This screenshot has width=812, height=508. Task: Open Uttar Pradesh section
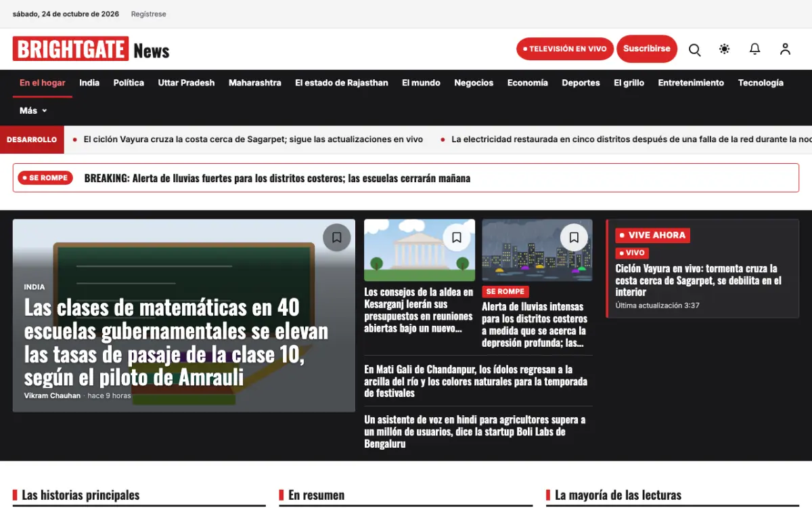tap(186, 83)
